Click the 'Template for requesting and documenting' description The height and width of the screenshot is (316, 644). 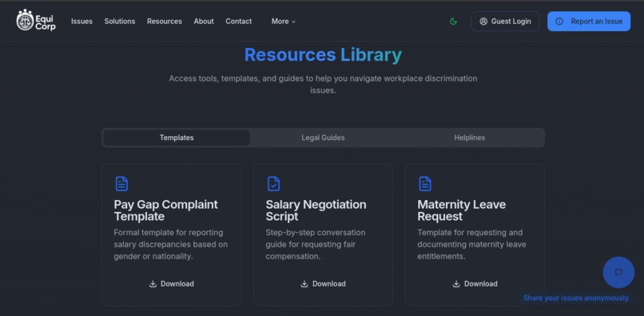click(471, 245)
